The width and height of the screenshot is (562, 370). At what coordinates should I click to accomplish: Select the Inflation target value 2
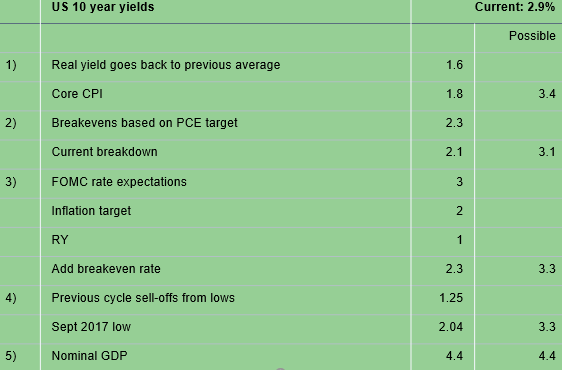coord(443,213)
